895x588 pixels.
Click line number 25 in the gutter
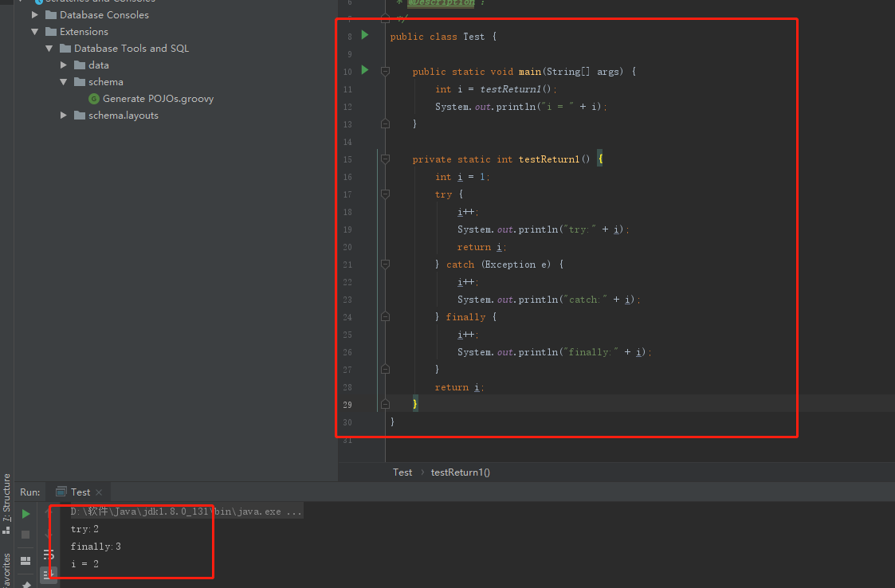(347, 335)
